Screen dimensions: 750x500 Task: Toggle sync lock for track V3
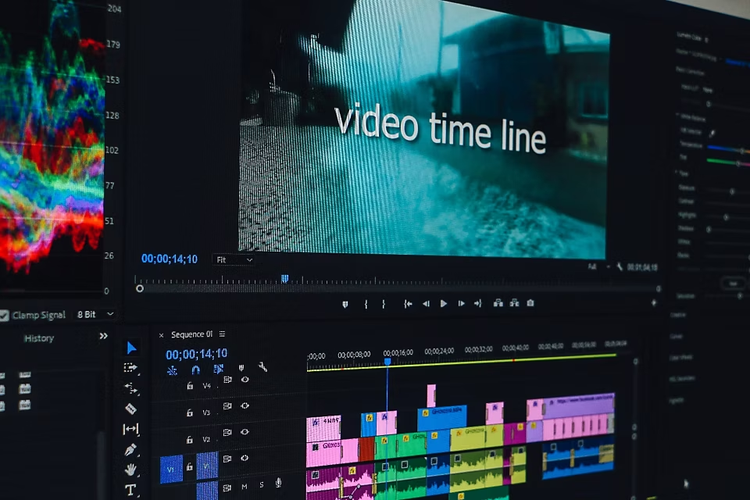(x=227, y=406)
